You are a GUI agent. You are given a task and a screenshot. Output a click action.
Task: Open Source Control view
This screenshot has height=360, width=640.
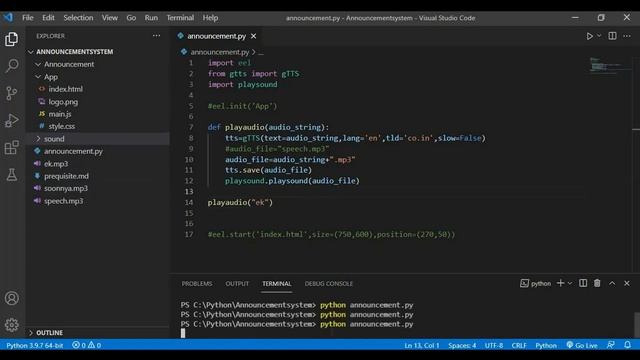click(11, 93)
